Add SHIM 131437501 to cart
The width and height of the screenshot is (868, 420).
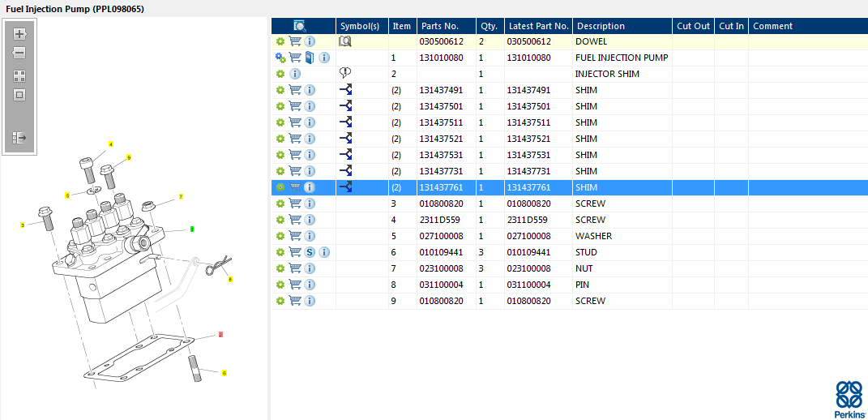pos(296,106)
